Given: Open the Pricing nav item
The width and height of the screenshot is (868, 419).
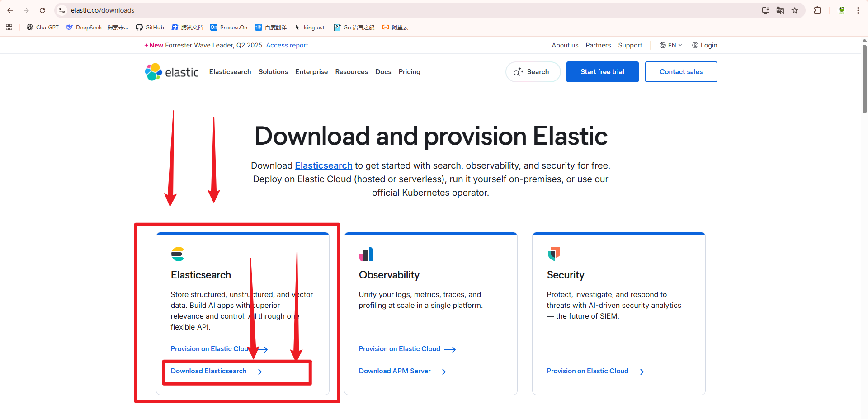Looking at the screenshot, I should [x=410, y=72].
